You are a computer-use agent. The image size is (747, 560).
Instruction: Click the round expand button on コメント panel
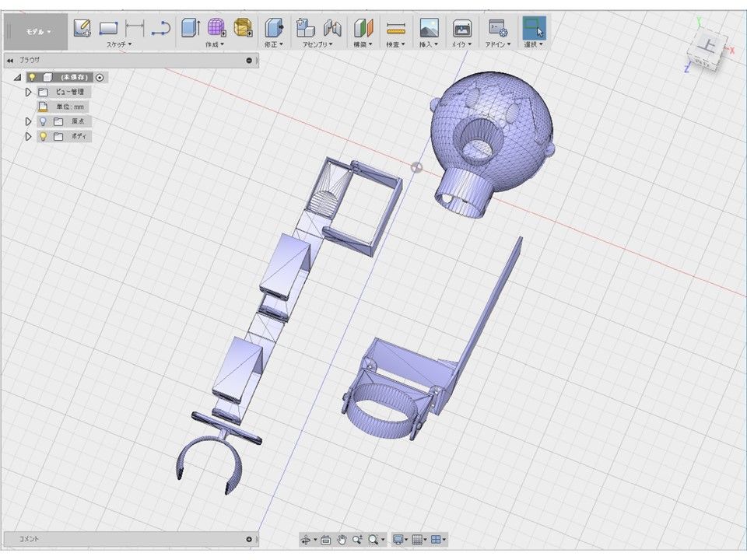pyautogui.click(x=249, y=539)
